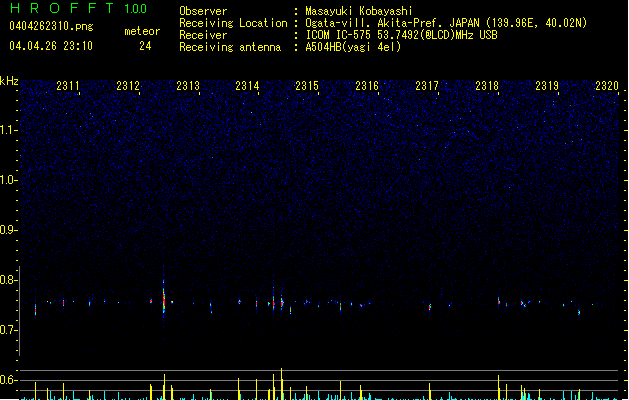Click the 'Receiver' field label

[x=203, y=35]
